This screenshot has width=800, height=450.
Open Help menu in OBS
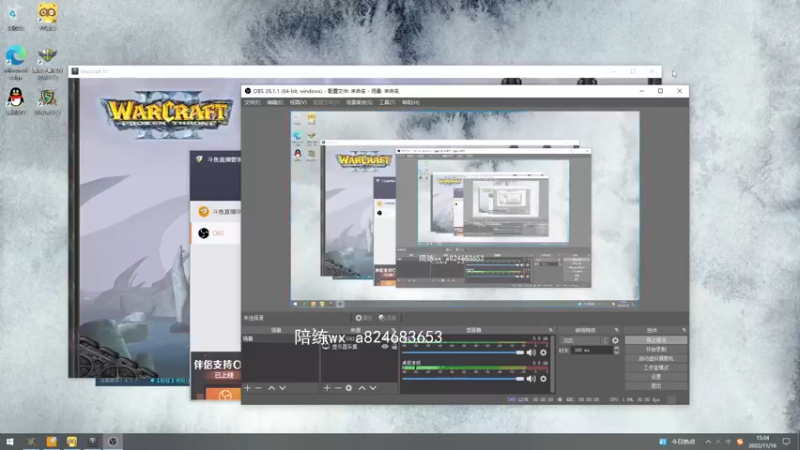[x=411, y=103]
